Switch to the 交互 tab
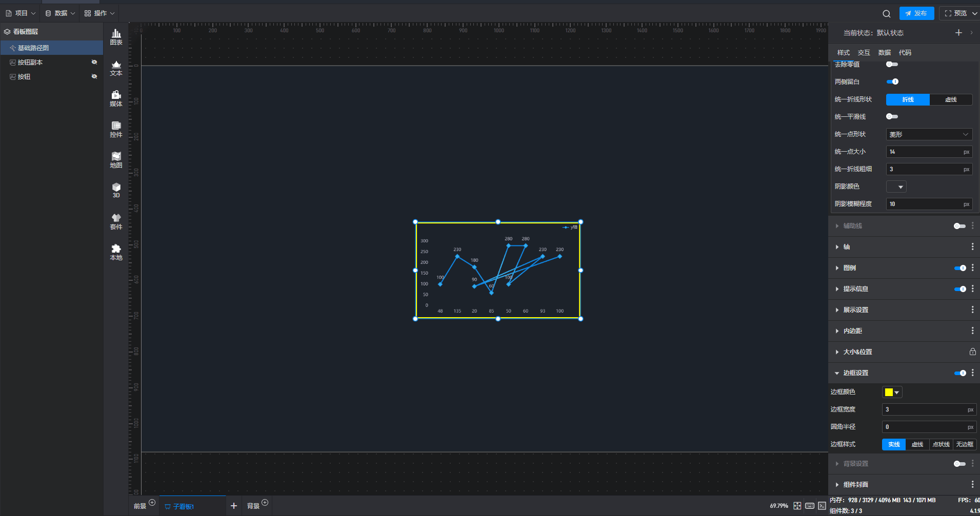 [x=864, y=53]
